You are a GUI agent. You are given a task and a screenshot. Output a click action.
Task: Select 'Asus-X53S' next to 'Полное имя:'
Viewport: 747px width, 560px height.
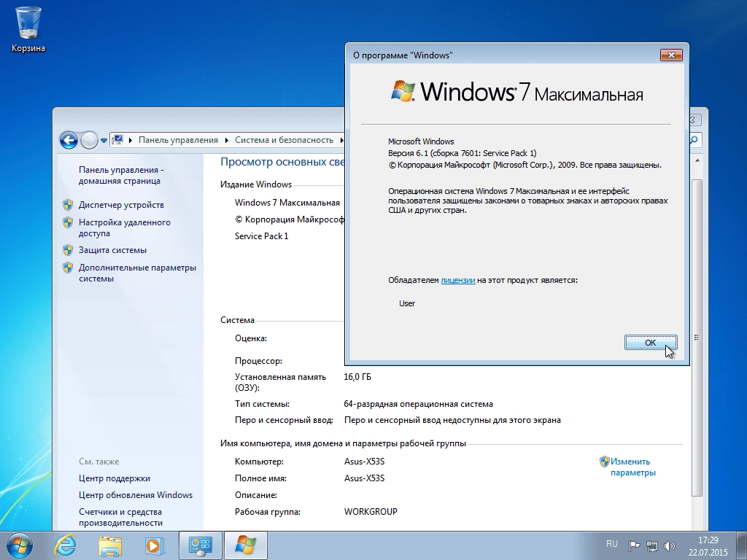pos(365,478)
